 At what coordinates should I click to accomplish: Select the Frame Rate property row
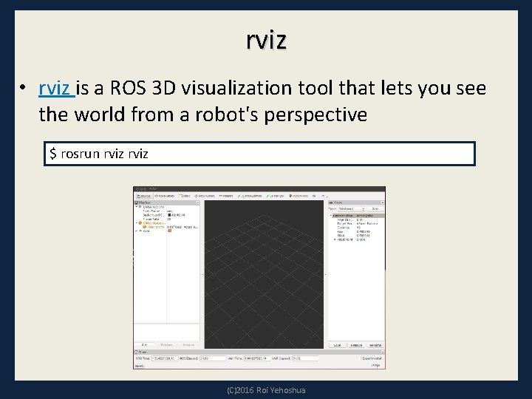coord(166,219)
